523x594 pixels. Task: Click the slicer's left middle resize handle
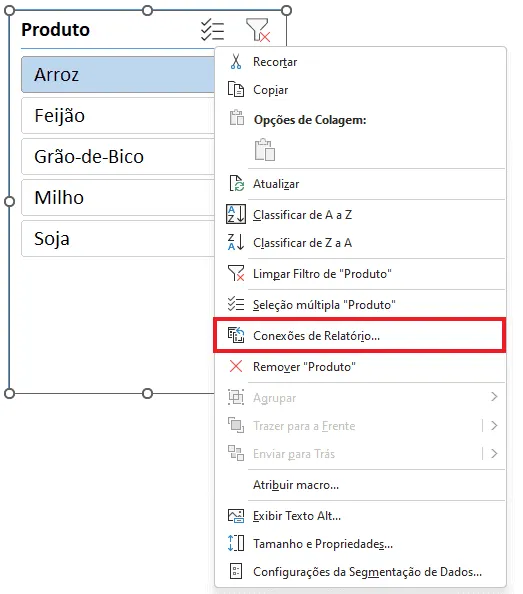tap(9, 202)
